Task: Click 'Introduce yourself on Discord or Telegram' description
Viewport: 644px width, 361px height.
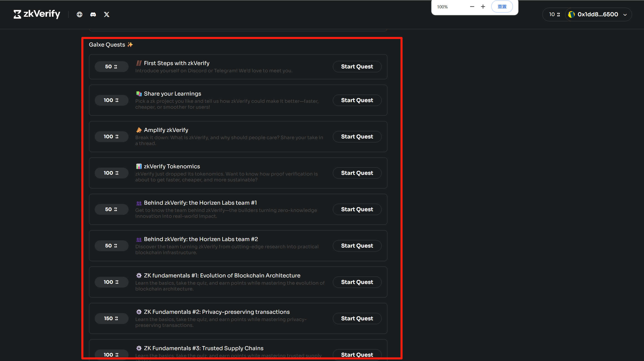Action: point(214,71)
